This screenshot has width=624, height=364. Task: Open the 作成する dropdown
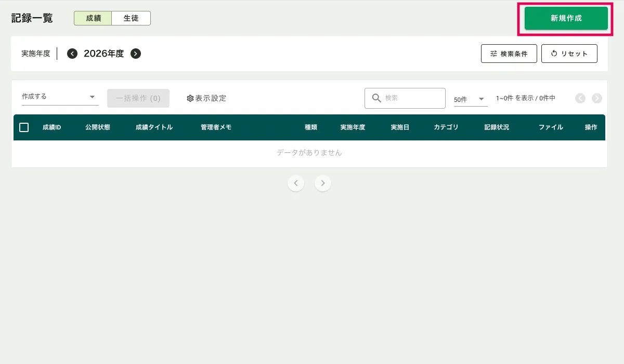pyautogui.click(x=60, y=97)
